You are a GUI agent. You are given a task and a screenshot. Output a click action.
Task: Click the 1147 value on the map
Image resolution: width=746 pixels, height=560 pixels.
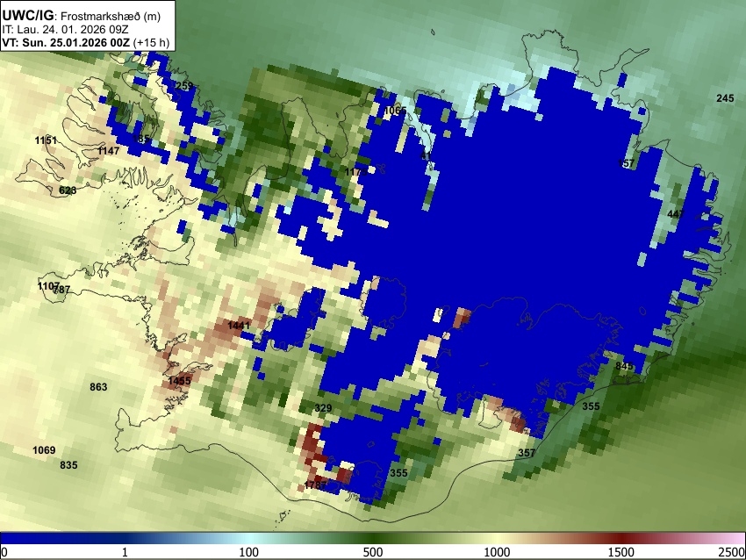point(109,151)
